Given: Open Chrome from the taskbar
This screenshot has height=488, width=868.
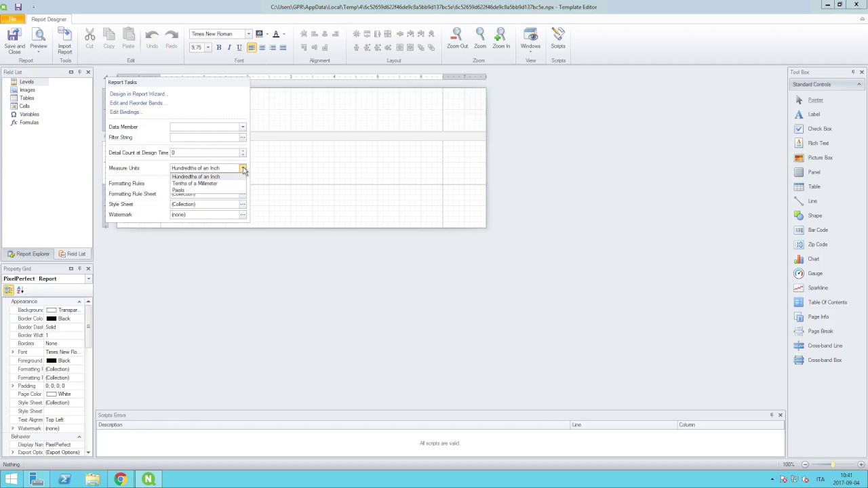Looking at the screenshot, I should [x=120, y=479].
